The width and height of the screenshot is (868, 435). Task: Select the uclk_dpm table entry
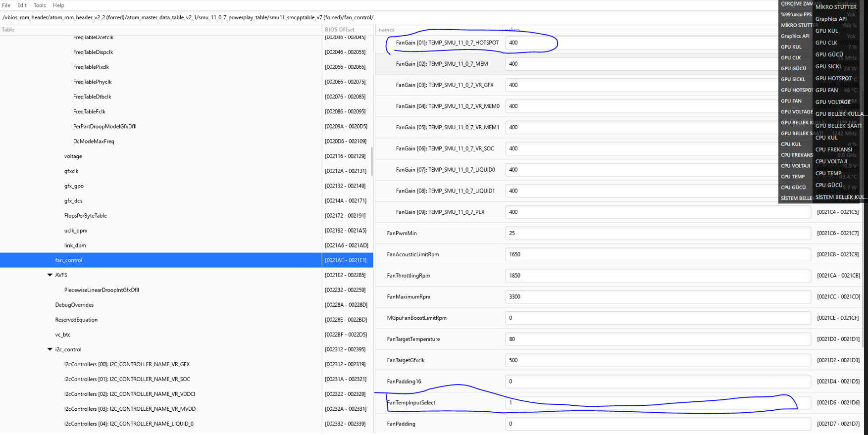(76, 231)
